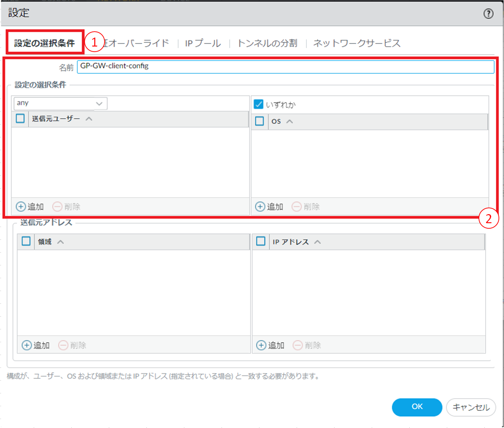The width and height of the screenshot is (504, 428).
Task: Click delete icon under OS list
Action: coord(297,207)
